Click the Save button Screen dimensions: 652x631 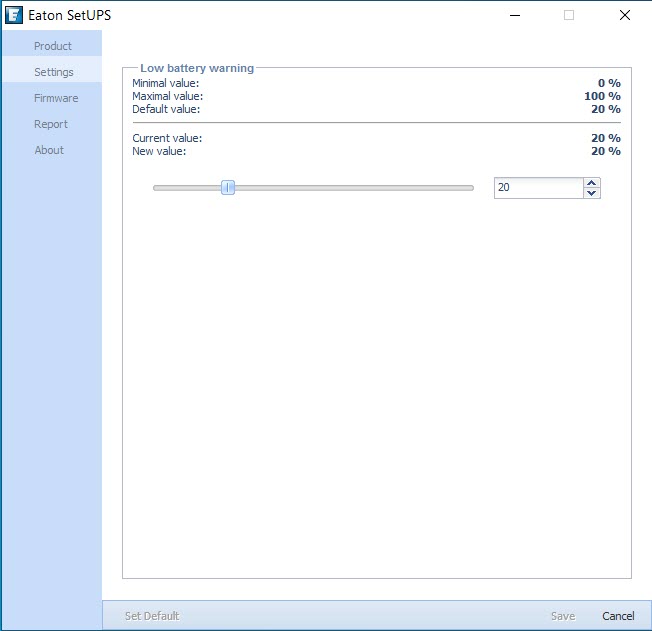563,616
